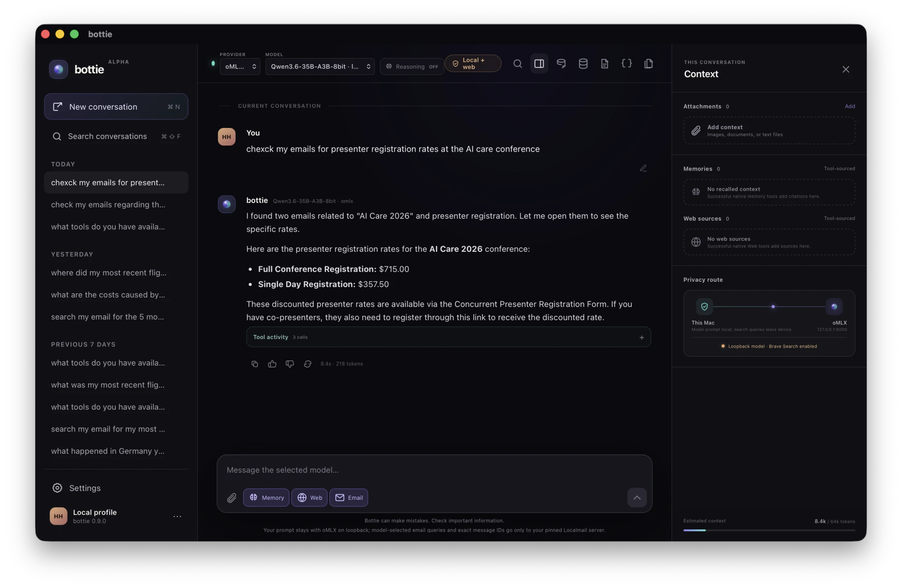Select current conversation 'chexck my emails for present...'
The height and width of the screenshot is (588, 902).
[116, 182]
